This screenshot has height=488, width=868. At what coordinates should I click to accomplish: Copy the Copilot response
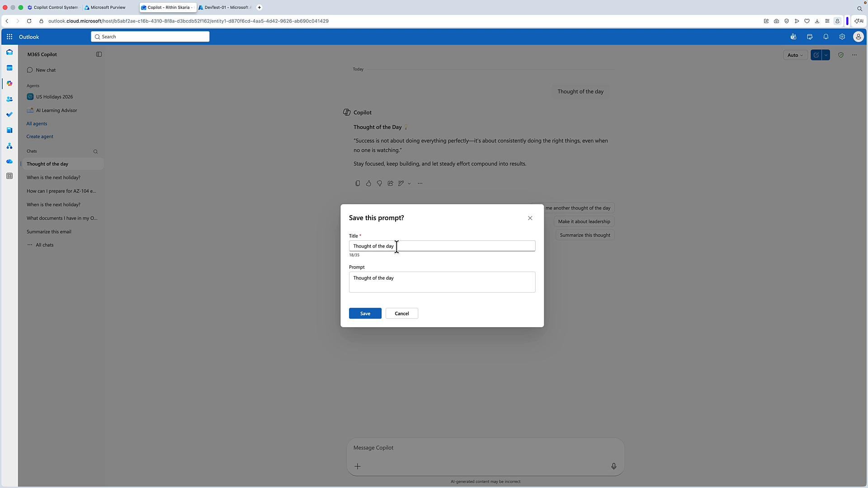pos(358,183)
